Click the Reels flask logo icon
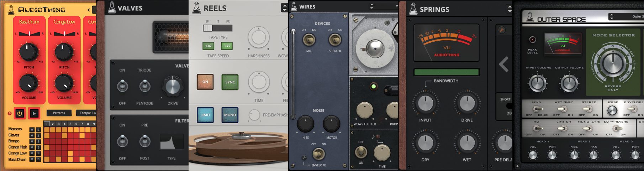 pyautogui.click(x=196, y=8)
